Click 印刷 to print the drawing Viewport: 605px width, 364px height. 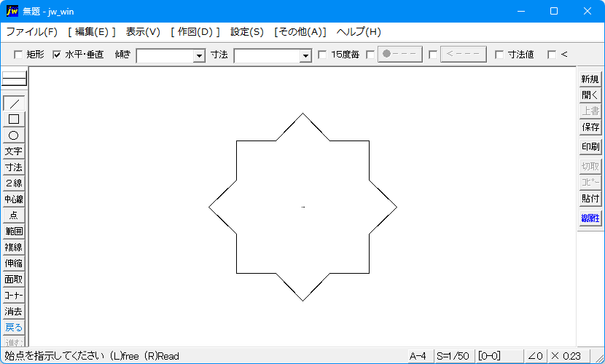[590, 147]
